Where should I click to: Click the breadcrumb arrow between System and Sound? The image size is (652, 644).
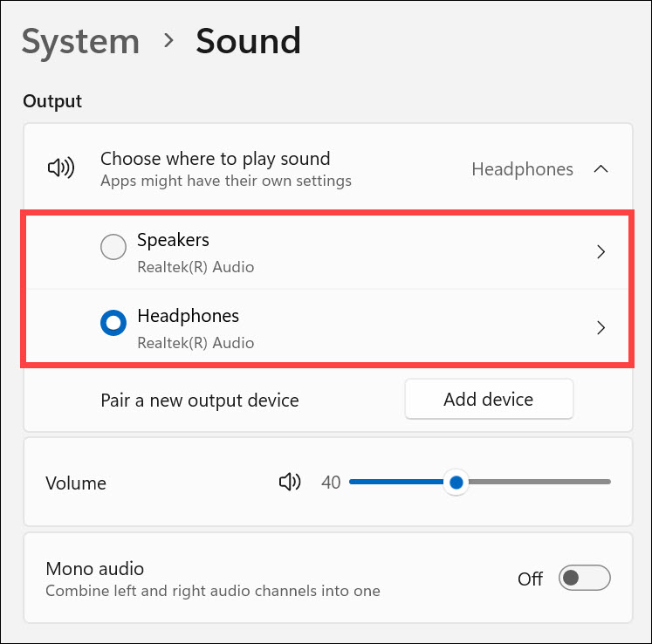pyautogui.click(x=168, y=41)
